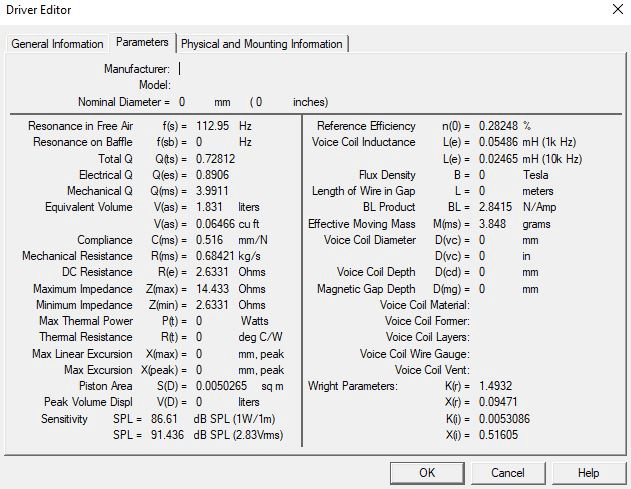Select Wright parameter K(r) value 1.4932

(x=495, y=386)
